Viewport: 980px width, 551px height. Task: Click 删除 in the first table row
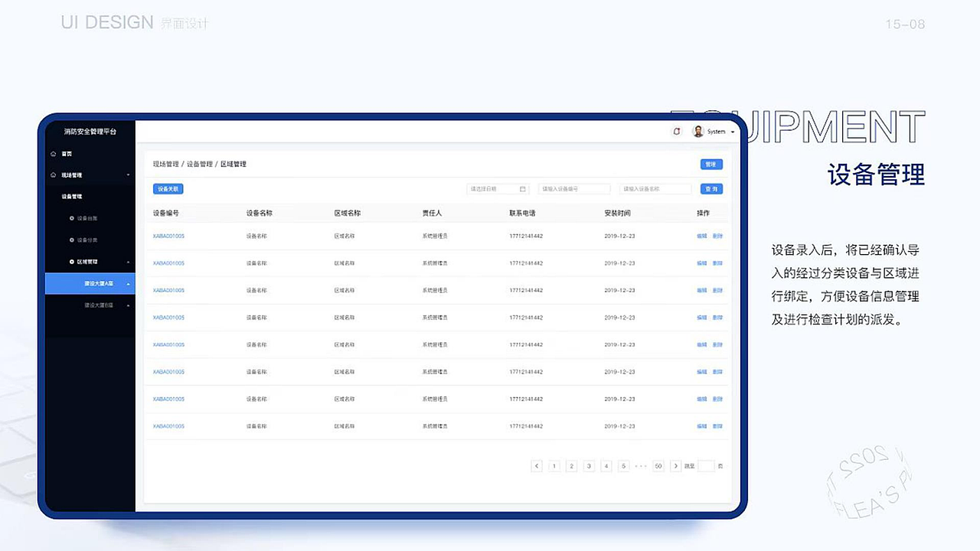point(717,236)
